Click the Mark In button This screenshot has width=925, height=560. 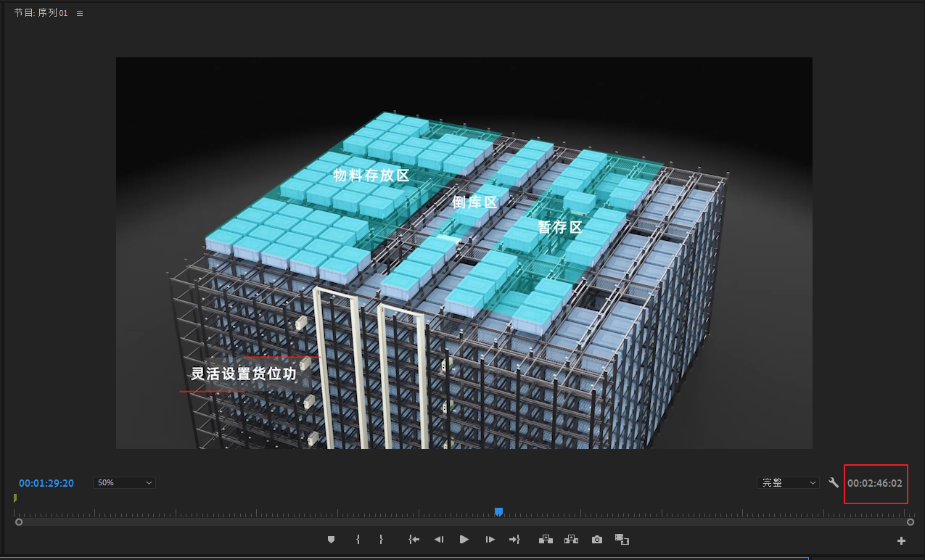pyautogui.click(x=358, y=540)
